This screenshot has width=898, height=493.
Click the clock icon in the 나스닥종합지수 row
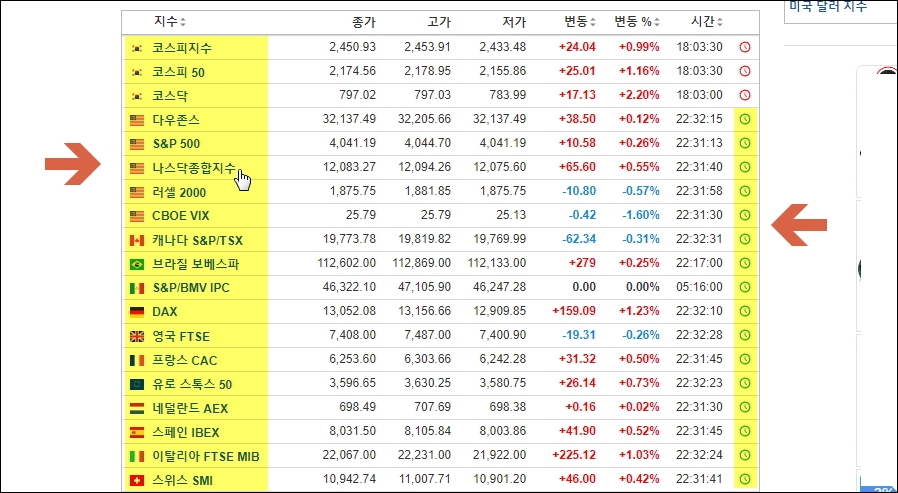tap(745, 167)
